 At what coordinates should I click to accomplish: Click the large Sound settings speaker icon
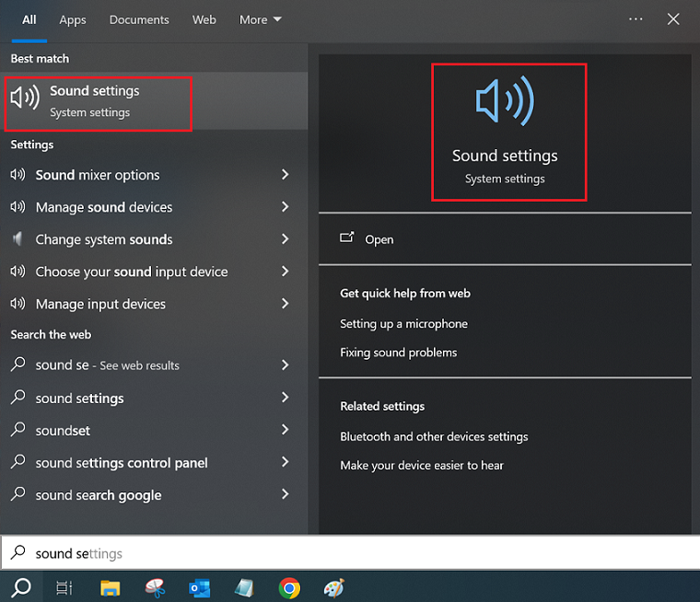(x=505, y=101)
